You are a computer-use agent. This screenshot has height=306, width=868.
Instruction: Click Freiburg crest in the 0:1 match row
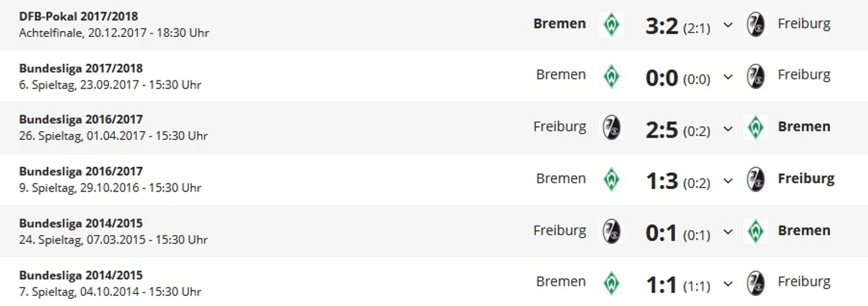tap(611, 231)
